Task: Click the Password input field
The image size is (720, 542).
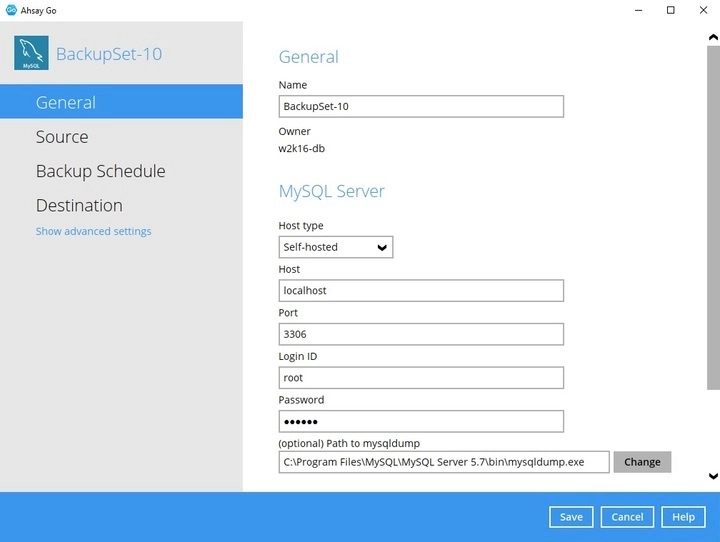Action: pos(421,422)
